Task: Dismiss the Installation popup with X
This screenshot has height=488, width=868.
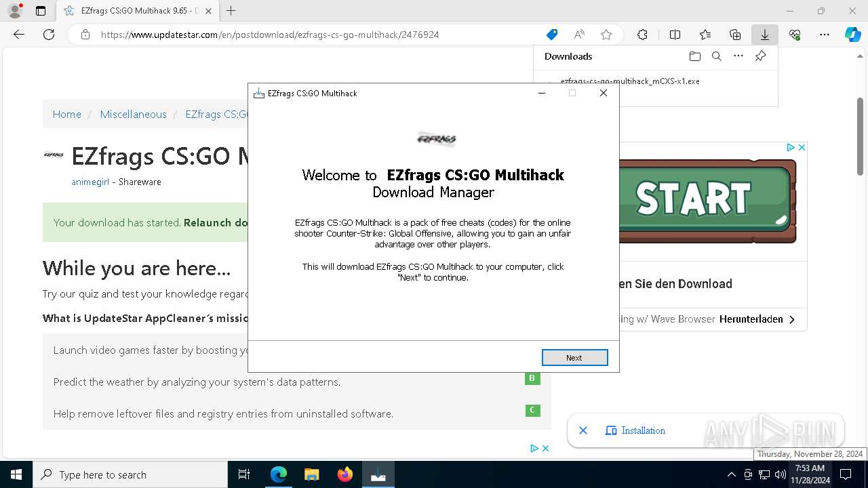Action: coord(583,430)
